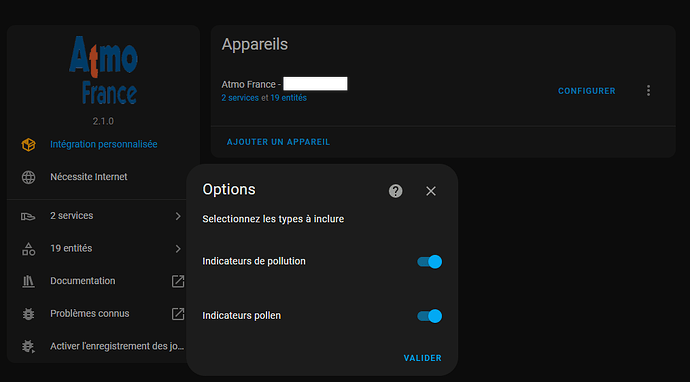Screen dimensions: 690x382
Task: Toggle Indicateurs de pollution switch
Action: [429, 262]
